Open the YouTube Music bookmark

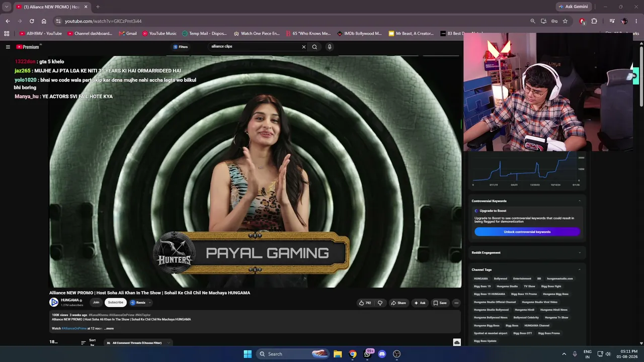[x=159, y=34]
